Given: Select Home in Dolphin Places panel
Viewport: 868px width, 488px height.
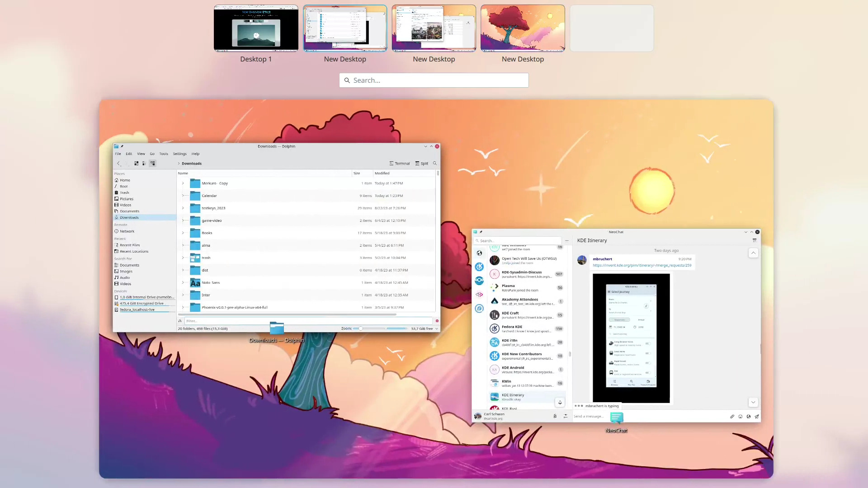Looking at the screenshot, I should [x=145, y=180].
